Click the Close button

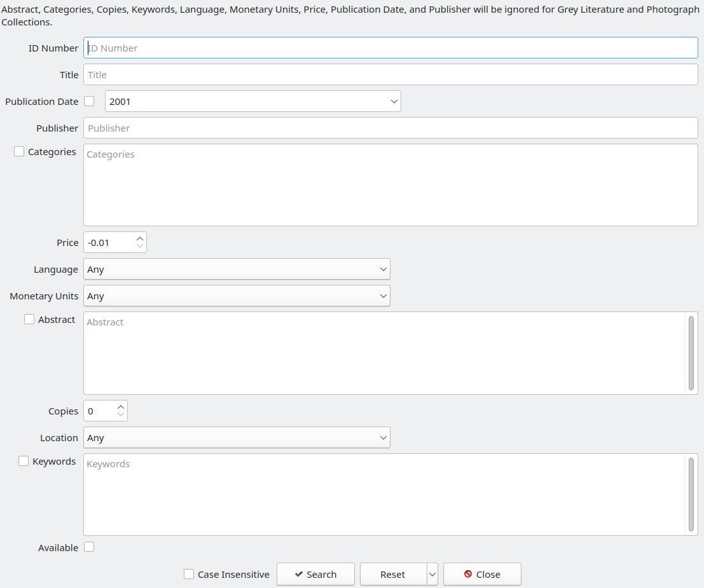pos(482,574)
